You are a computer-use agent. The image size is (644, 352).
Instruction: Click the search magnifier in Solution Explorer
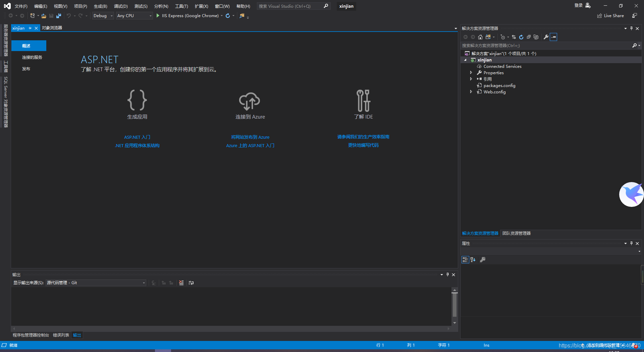click(x=634, y=45)
